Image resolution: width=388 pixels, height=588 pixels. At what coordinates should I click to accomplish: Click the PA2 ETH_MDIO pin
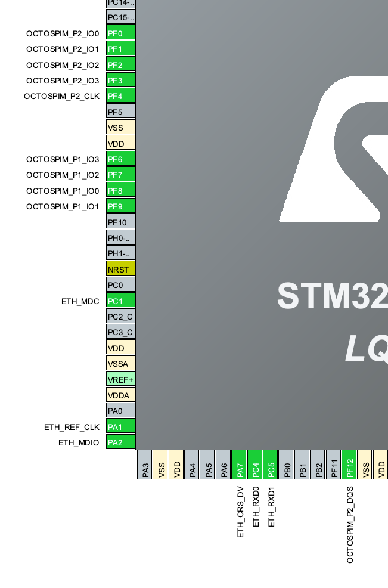pos(121,442)
